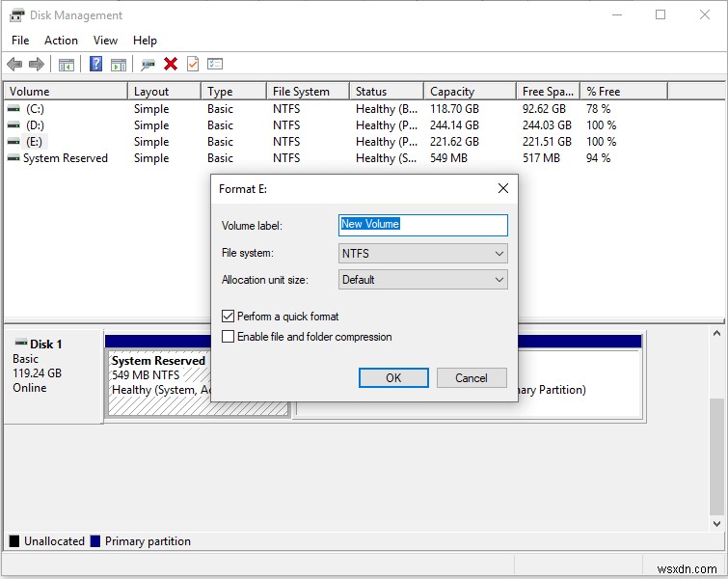Select the drive icon beside (C:)
Viewport: 728px width, 579px height.
(x=13, y=109)
